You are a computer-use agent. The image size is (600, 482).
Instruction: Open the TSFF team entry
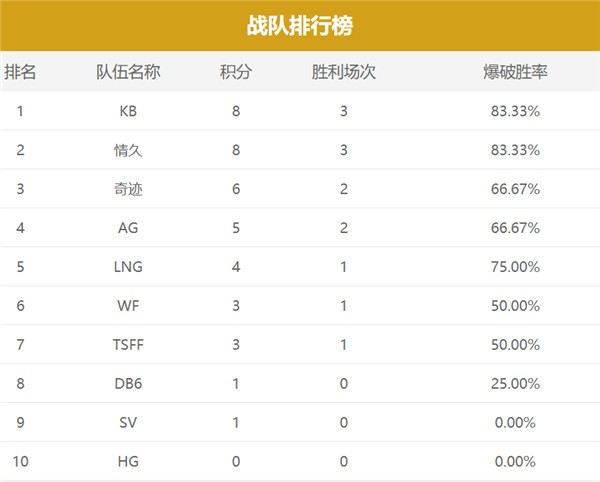coord(128,345)
